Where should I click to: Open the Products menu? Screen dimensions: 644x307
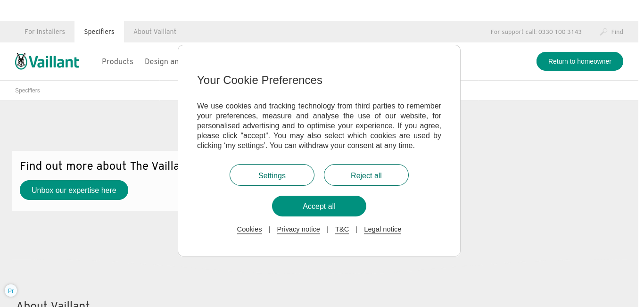(117, 61)
